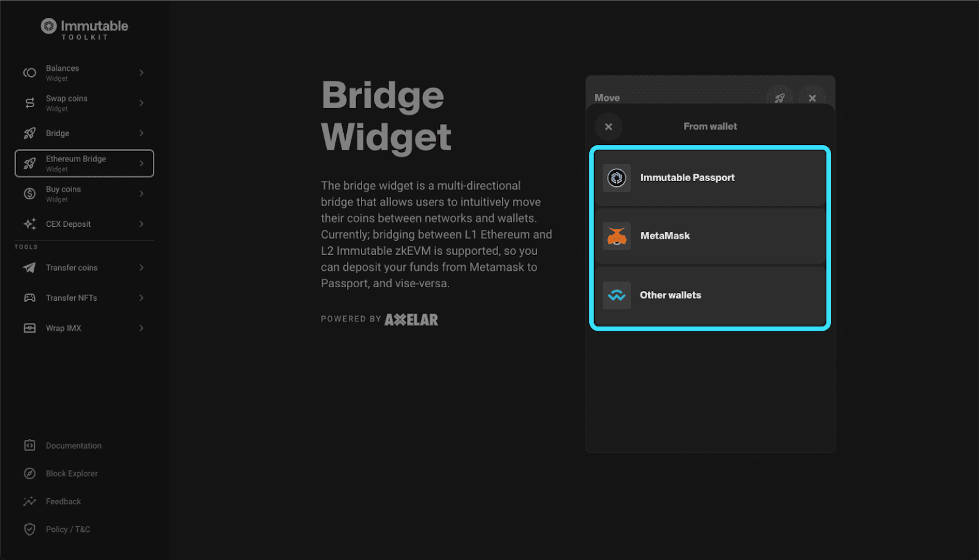979x560 pixels.
Task: Click the Bridge rocket icon
Action: [x=29, y=133]
